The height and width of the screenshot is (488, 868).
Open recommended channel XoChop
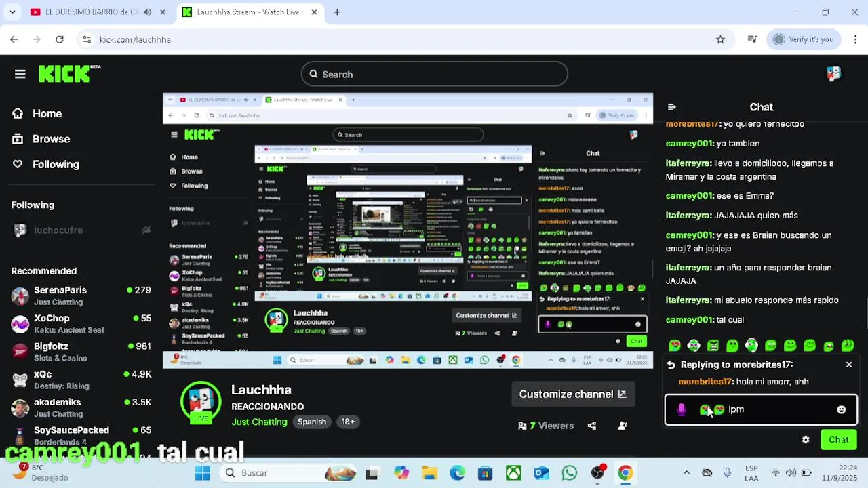click(81, 324)
